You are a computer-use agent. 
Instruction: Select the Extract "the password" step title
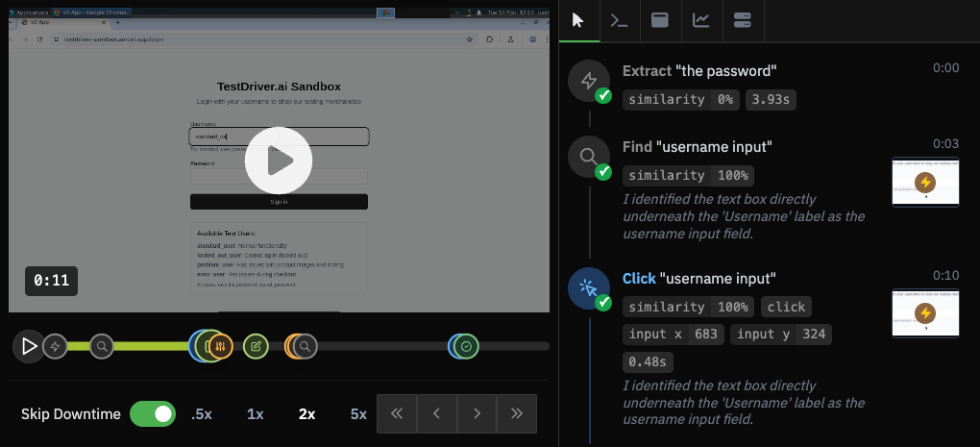click(699, 70)
